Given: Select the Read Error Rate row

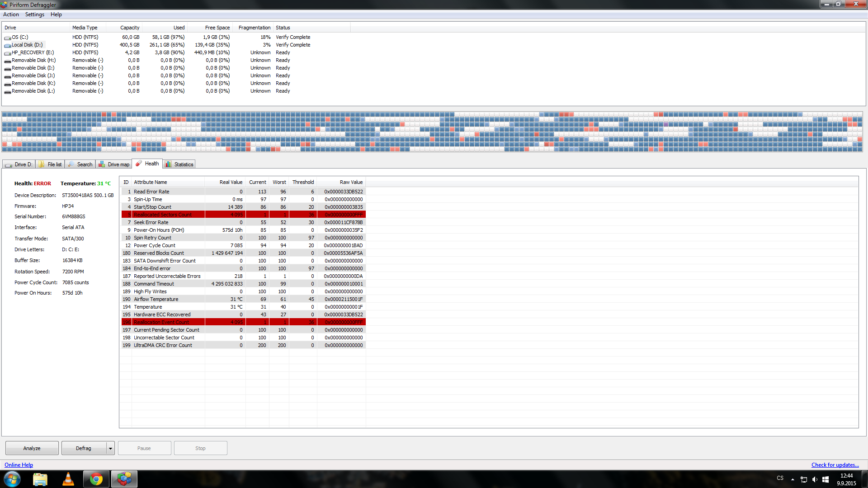Looking at the screenshot, I should click(x=243, y=192).
